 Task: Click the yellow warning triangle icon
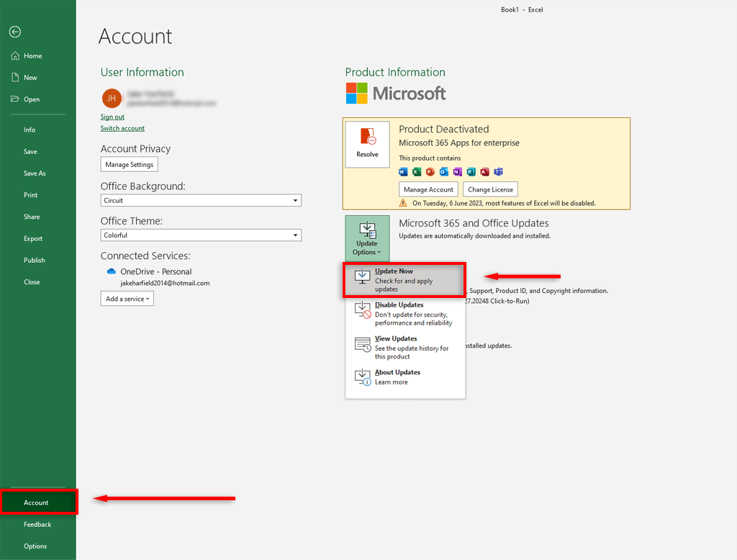403,203
